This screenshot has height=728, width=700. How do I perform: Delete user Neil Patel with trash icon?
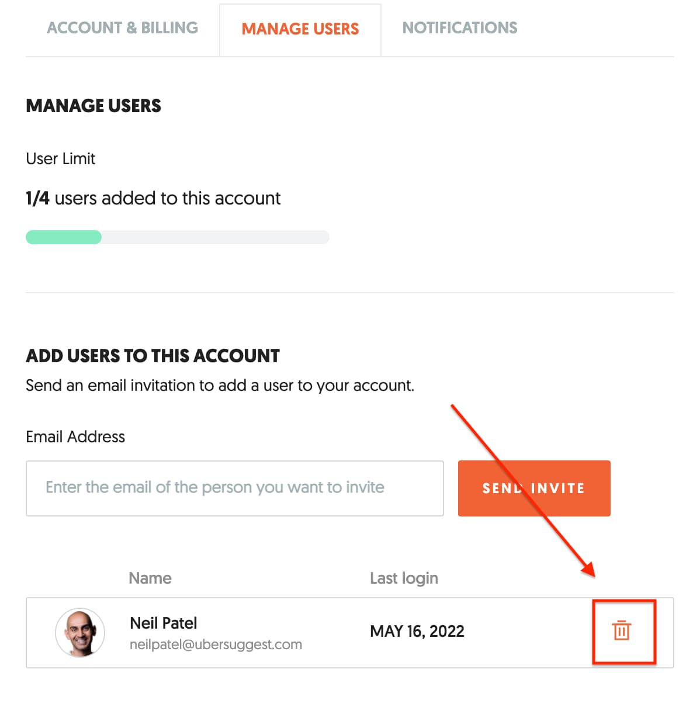pyautogui.click(x=622, y=631)
